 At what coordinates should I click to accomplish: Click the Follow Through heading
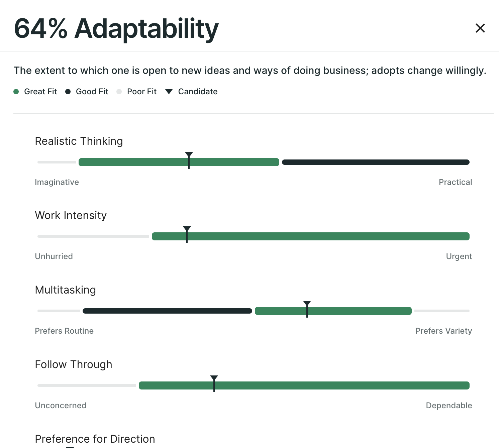74,364
